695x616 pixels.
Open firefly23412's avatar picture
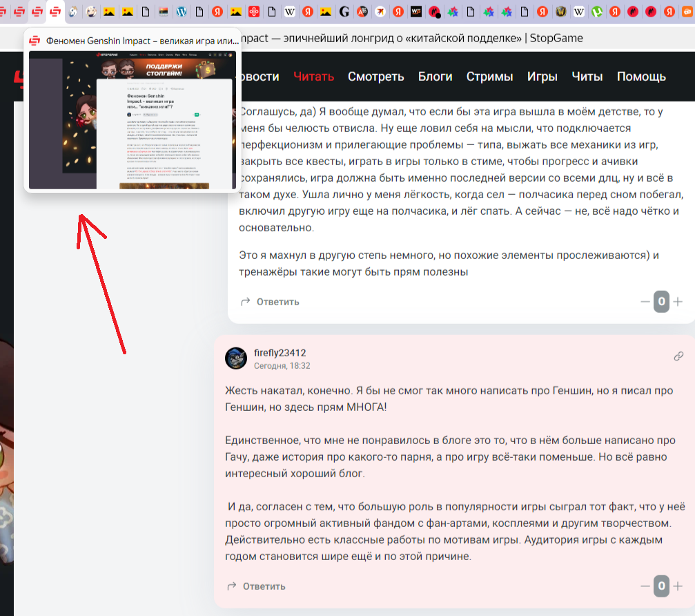(236, 358)
